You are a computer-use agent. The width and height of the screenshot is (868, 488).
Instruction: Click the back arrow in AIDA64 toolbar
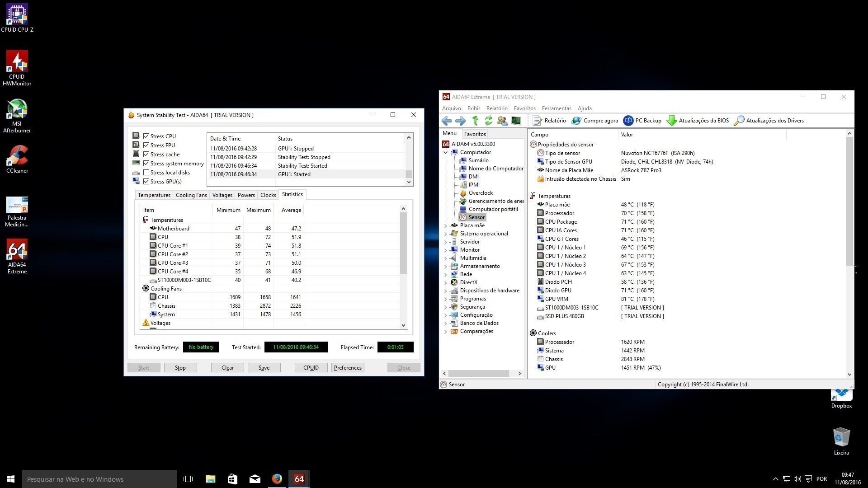click(x=447, y=121)
